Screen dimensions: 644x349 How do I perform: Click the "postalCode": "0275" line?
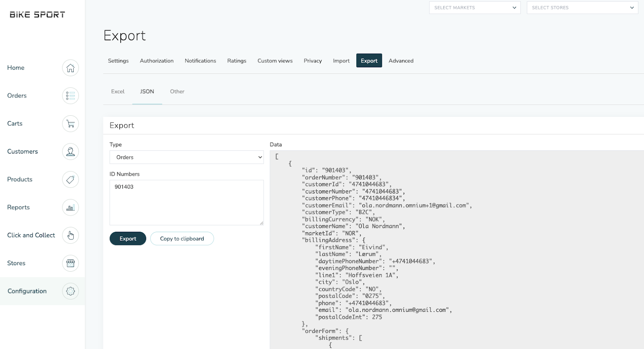[350, 296]
